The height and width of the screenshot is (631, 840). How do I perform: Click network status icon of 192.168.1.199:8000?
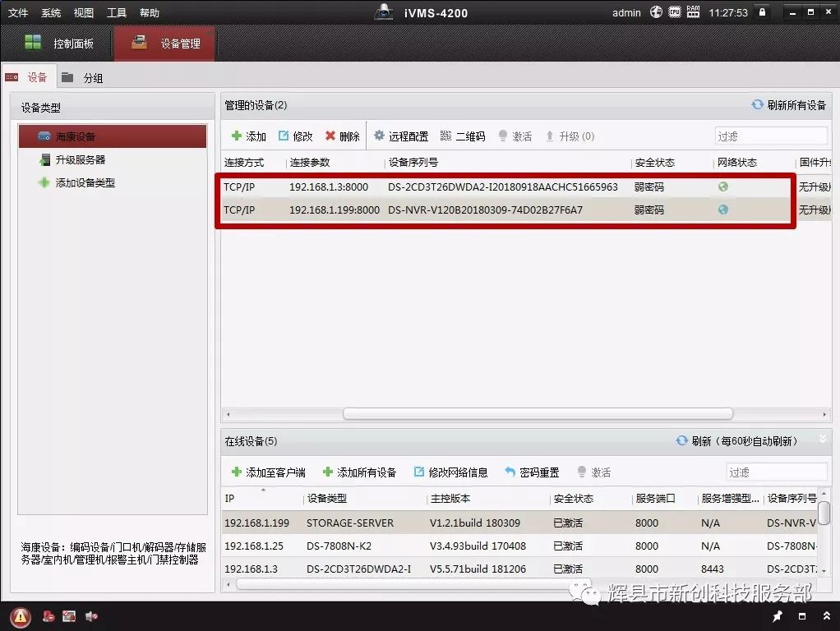click(x=723, y=210)
